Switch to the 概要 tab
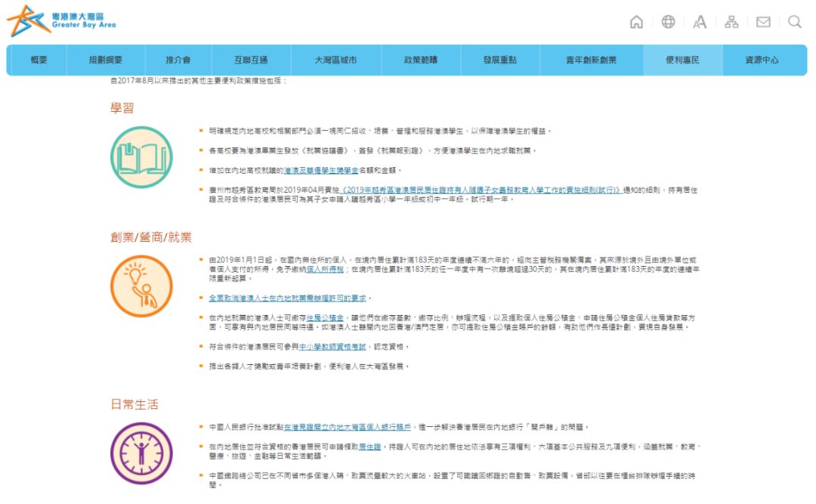Viewport: 816px width, 504px height. (x=40, y=59)
